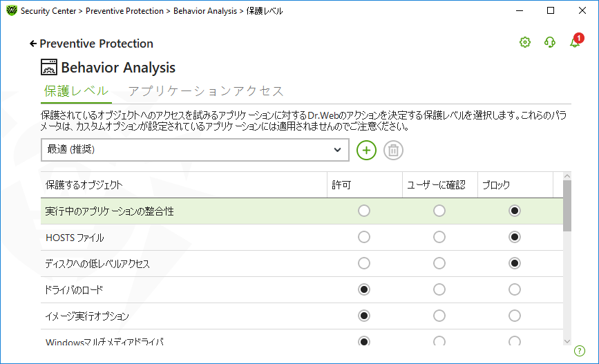Click the green plus add-level icon
The image size is (599, 364).
point(366,150)
